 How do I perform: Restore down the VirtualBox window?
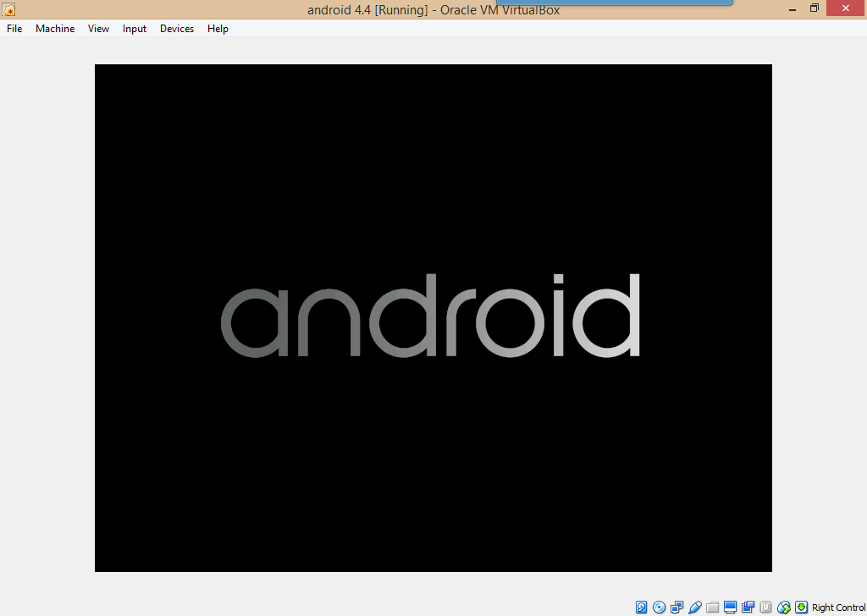click(814, 8)
